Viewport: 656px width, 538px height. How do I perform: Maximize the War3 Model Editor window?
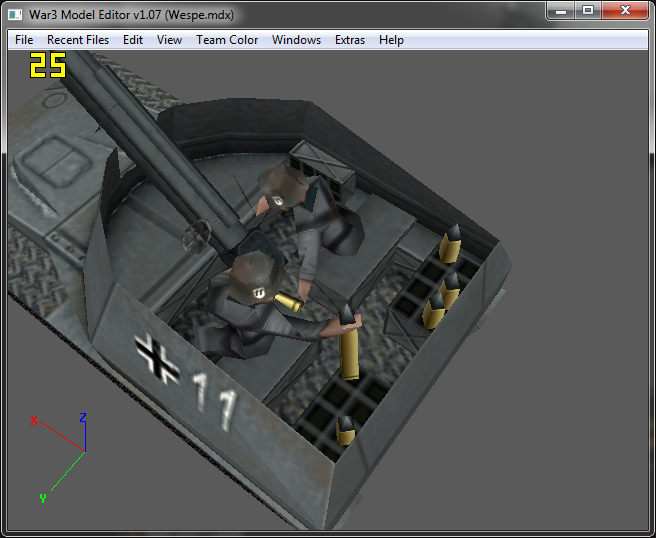pyautogui.click(x=588, y=10)
